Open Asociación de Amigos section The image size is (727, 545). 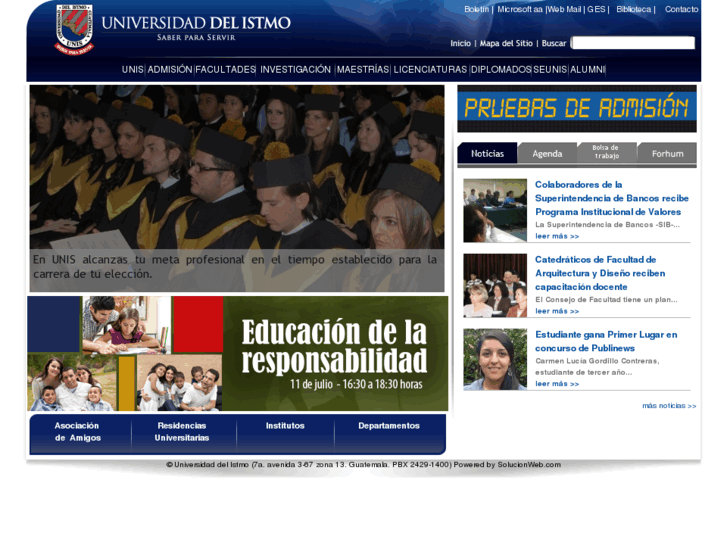point(77,432)
